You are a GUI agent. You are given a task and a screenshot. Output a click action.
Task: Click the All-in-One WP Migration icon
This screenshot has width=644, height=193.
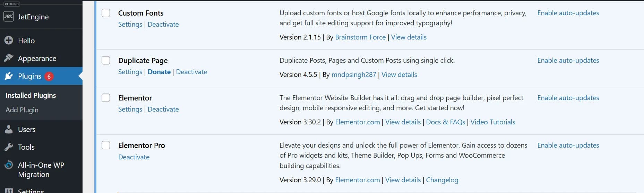coord(9,165)
